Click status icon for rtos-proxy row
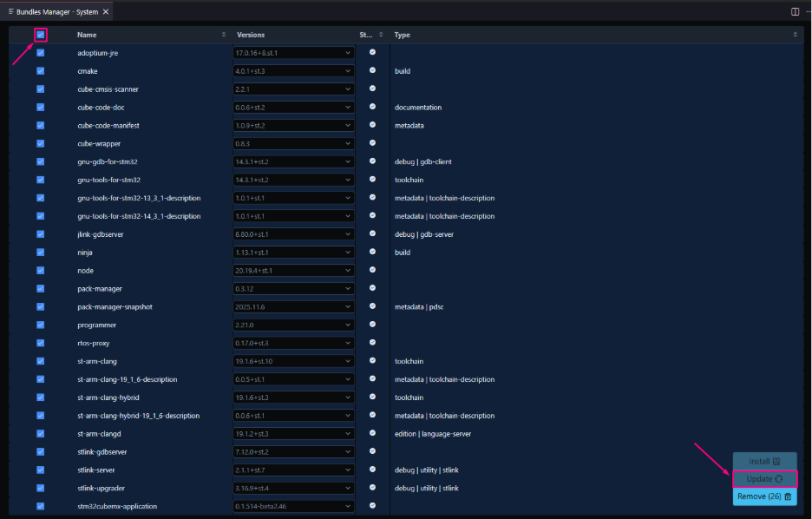The width and height of the screenshot is (812, 519). (x=372, y=342)
